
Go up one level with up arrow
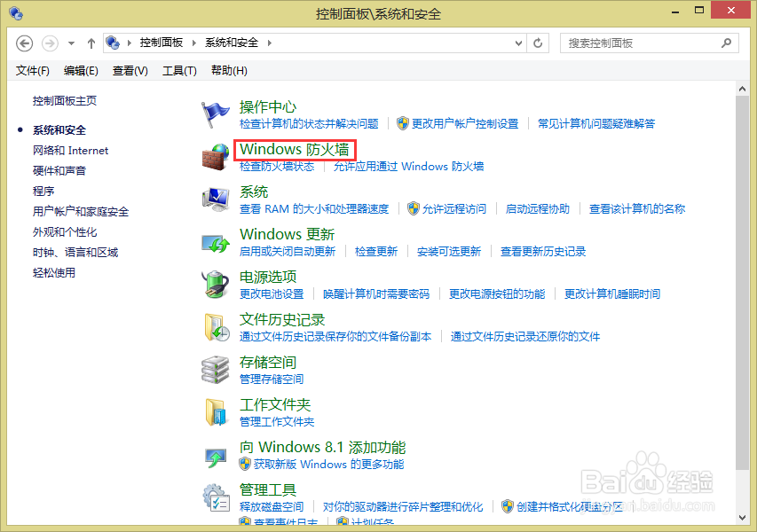[91, 43]
